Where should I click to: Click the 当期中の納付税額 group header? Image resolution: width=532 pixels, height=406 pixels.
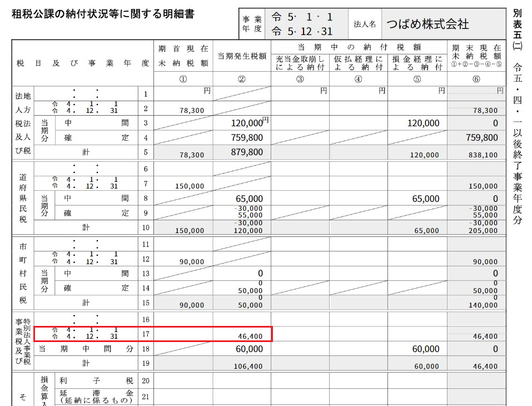359,47
